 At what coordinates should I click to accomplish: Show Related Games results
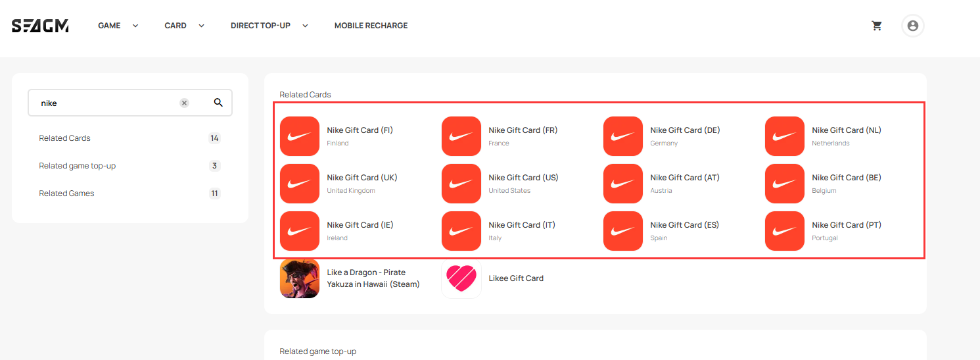point(66,193)
